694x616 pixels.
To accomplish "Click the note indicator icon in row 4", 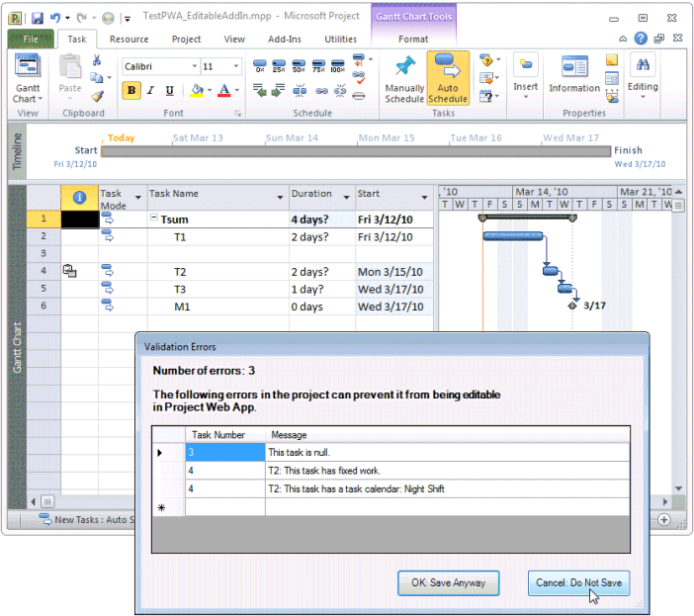I will [69, 271].
